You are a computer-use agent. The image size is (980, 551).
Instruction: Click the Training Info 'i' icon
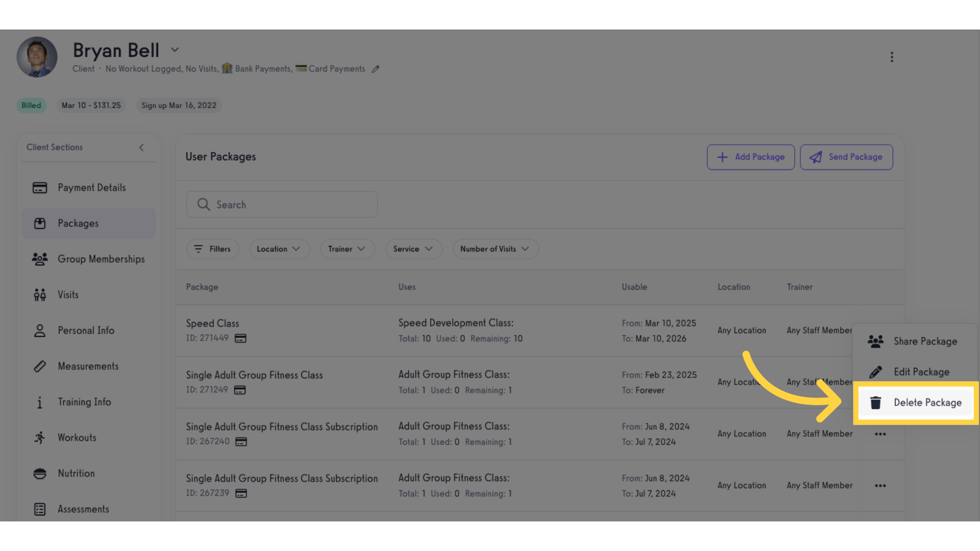(x=40, y=403)
